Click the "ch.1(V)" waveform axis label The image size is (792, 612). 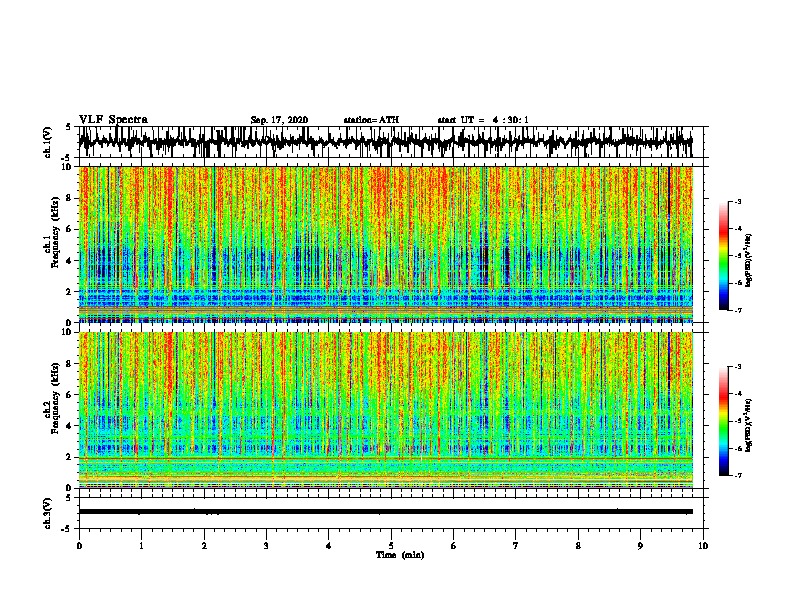point(48,142)
